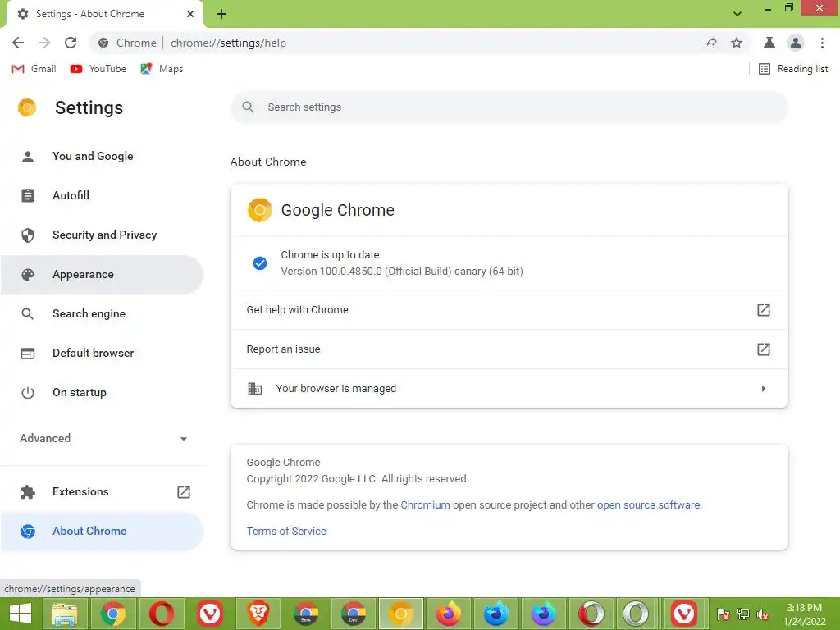Open Default browser settings
840x630 pixels.
[102, 353]
